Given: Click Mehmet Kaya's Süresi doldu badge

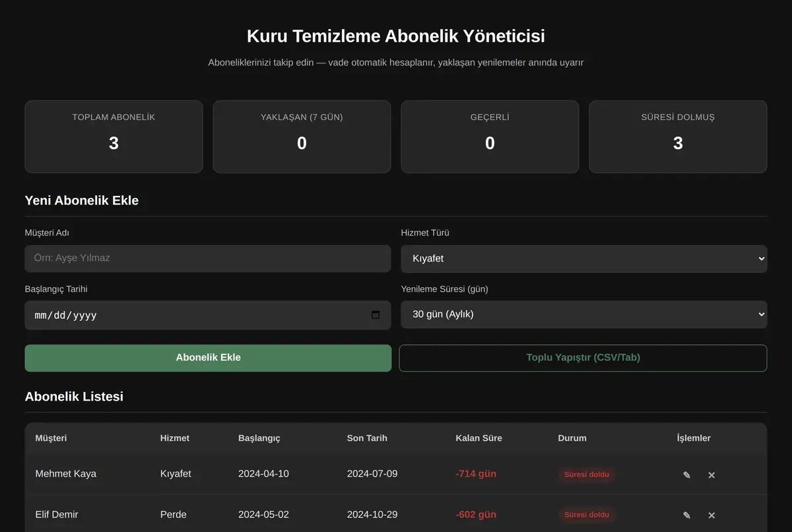Looking at the screenshot, I should click(x=587, y=475).
